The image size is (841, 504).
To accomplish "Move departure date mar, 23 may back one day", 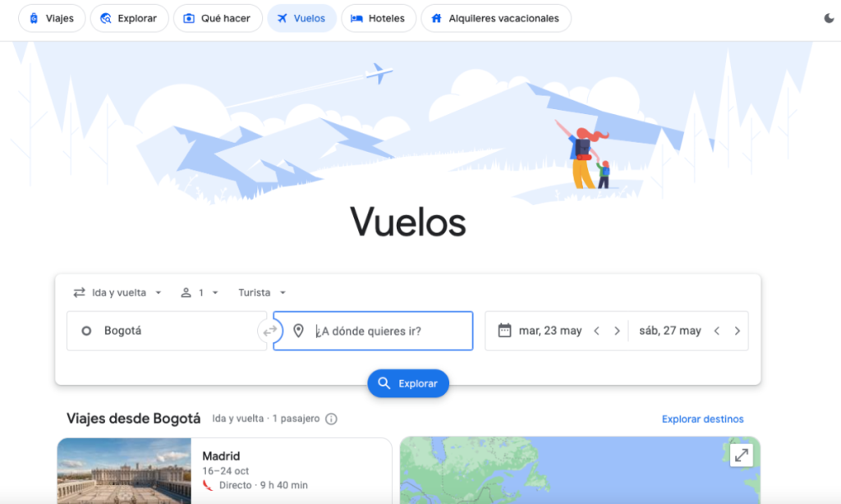I will tap(596, 331).
